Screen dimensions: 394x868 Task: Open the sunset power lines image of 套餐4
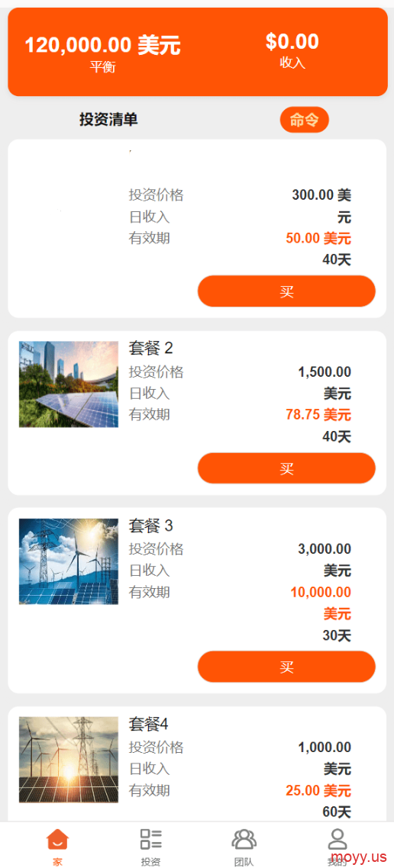point(69,760)
